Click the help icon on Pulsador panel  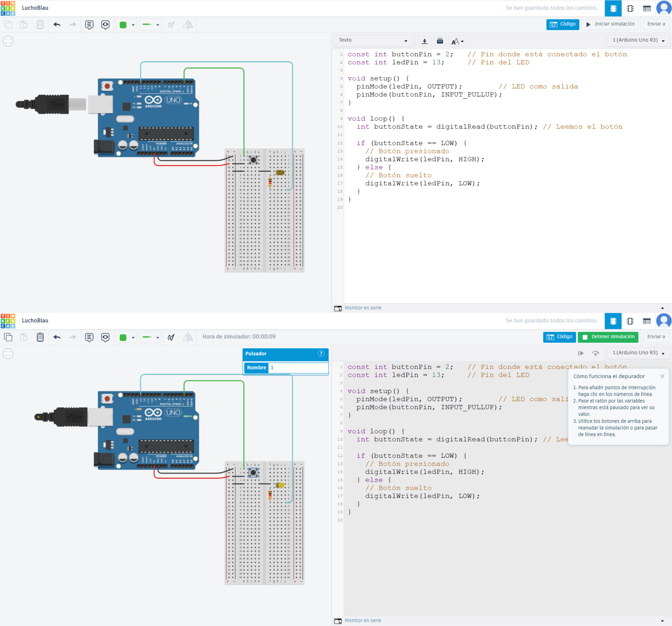point(321,353)
